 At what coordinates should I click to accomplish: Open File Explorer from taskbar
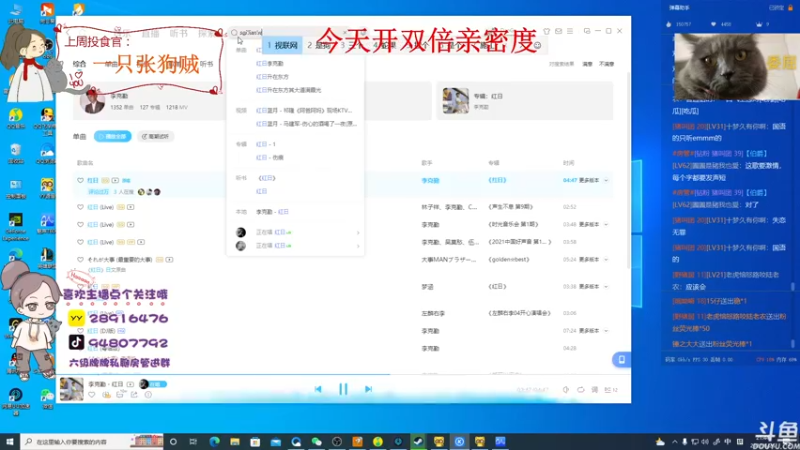coord(235,441)
